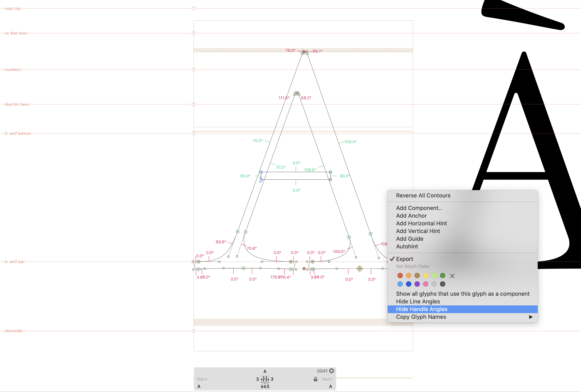Set glyph color to red swatch
Viewport: 581px width, 392px height.
coord(400,275)
